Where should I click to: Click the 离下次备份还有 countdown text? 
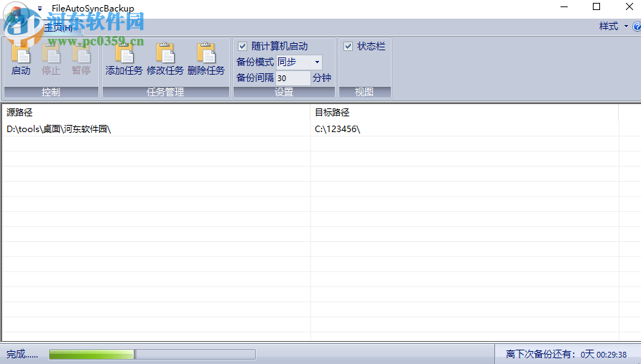click(566, 354)
